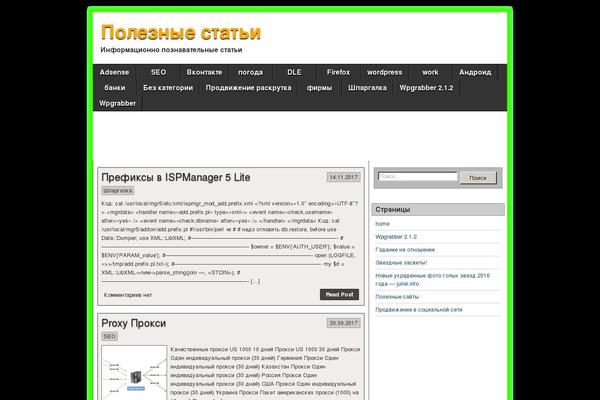Open the Шпаргалка menu category
This screenshot has height=400, width=600.
coord(367,88)
